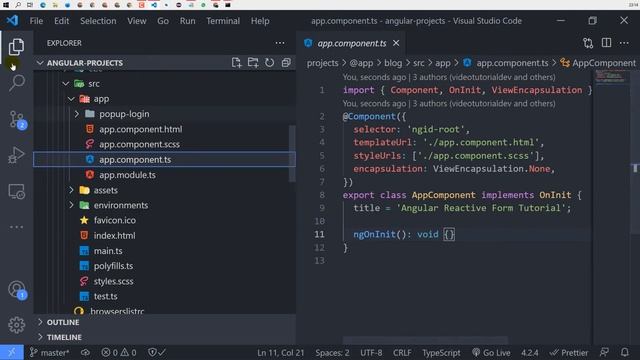
Task: Open Run and Debug view
Action: point(16,156)
